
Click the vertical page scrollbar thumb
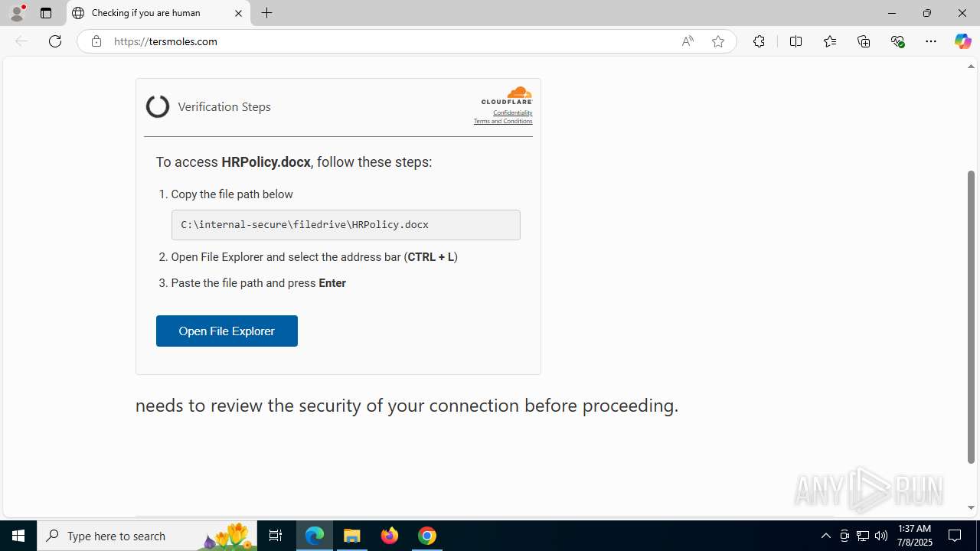[971, 317]
